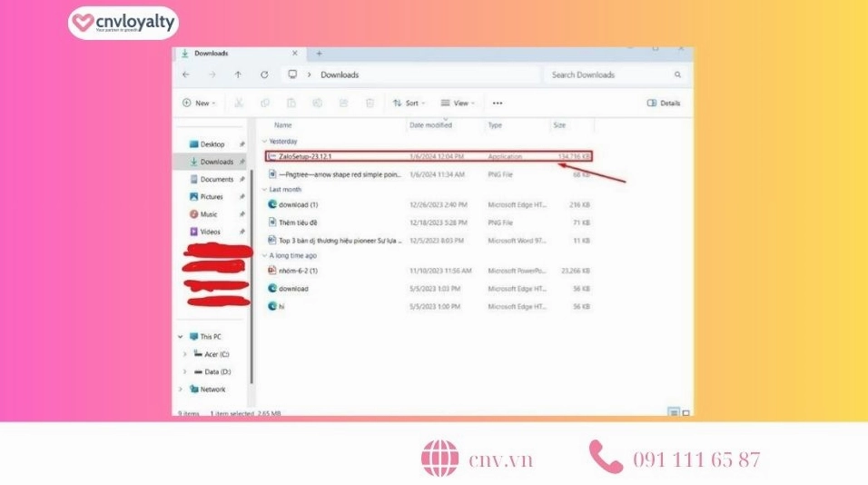
Task: Go up one folder level
Action: 238,74
